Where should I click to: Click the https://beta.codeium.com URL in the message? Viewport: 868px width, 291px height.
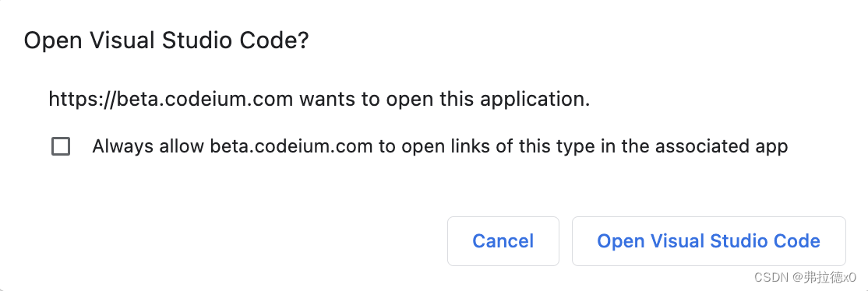point(171,100)
